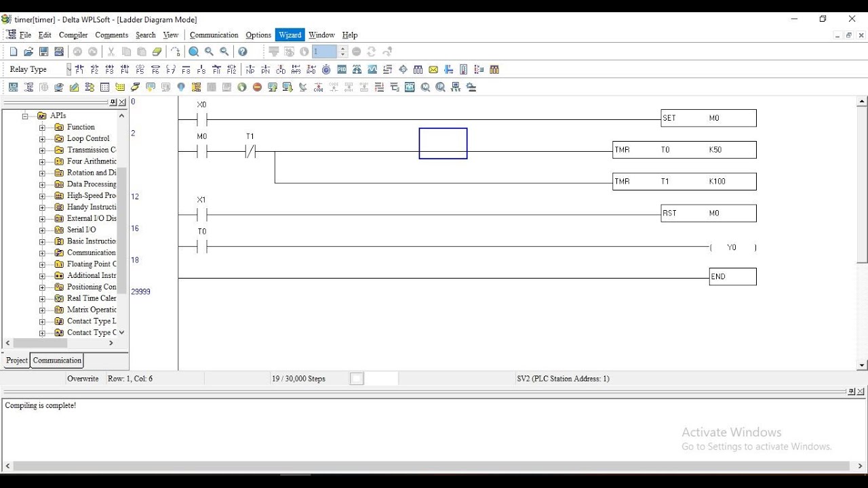Open Help via question mark icon
The image size is (868, 488).
coord(243,52)
